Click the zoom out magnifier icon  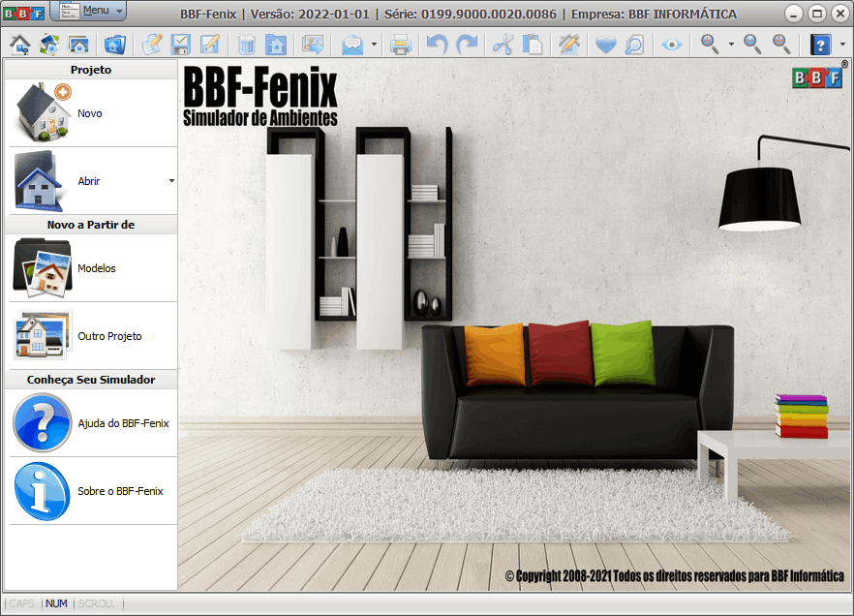752,45
